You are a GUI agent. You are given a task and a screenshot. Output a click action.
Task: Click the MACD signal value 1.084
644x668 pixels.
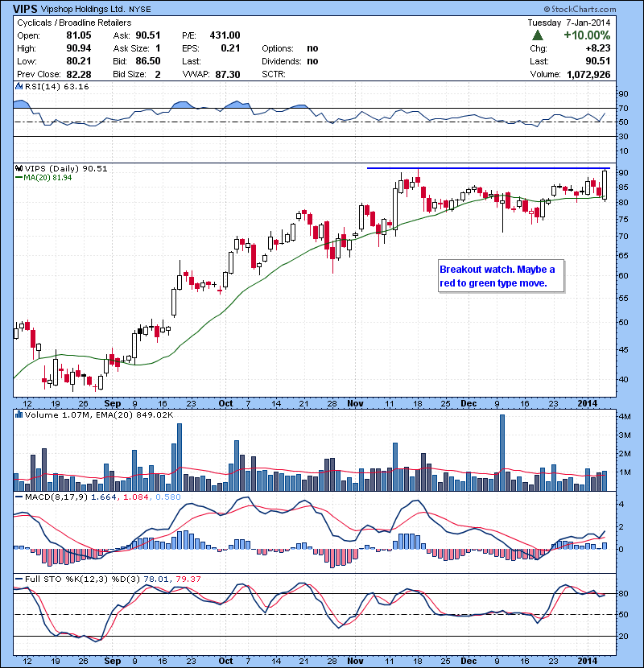coord(136,497)
